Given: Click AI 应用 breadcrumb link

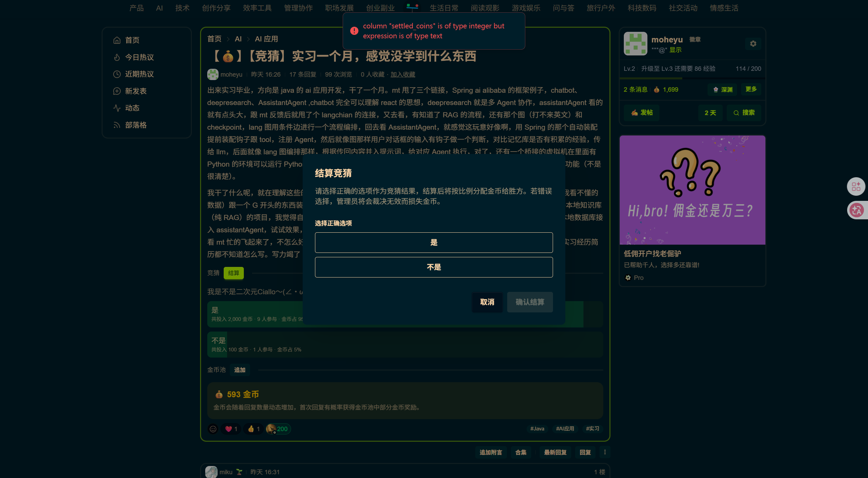Looking at the screenshot, I should [x=266, y=39].
